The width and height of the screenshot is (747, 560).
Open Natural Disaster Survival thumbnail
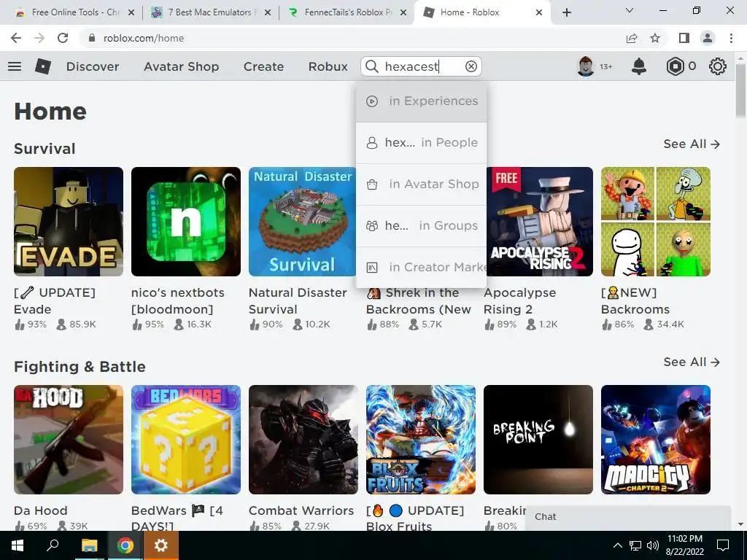(x=302, y=222)
